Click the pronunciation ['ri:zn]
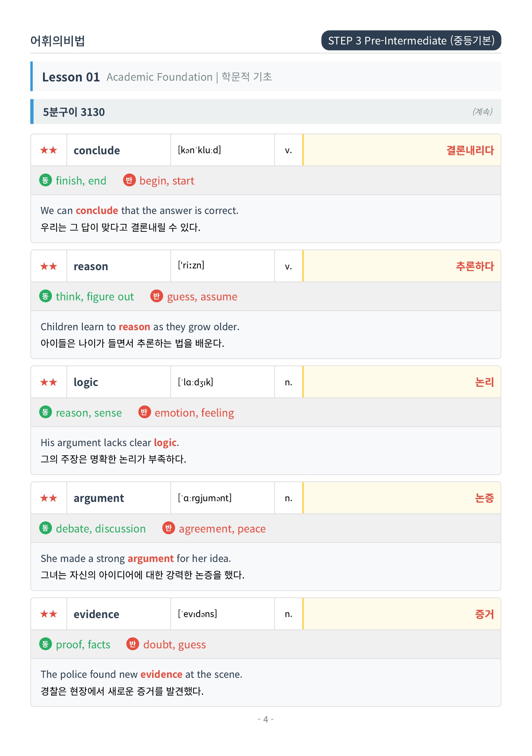Viewport: 532px width, 756px height. click(191, 266)
